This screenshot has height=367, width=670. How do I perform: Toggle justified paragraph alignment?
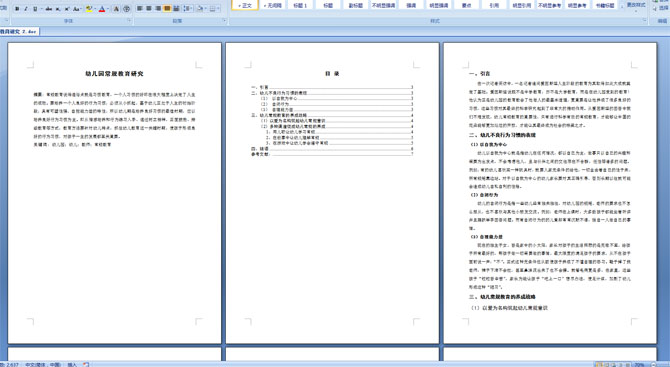(167, 9)
